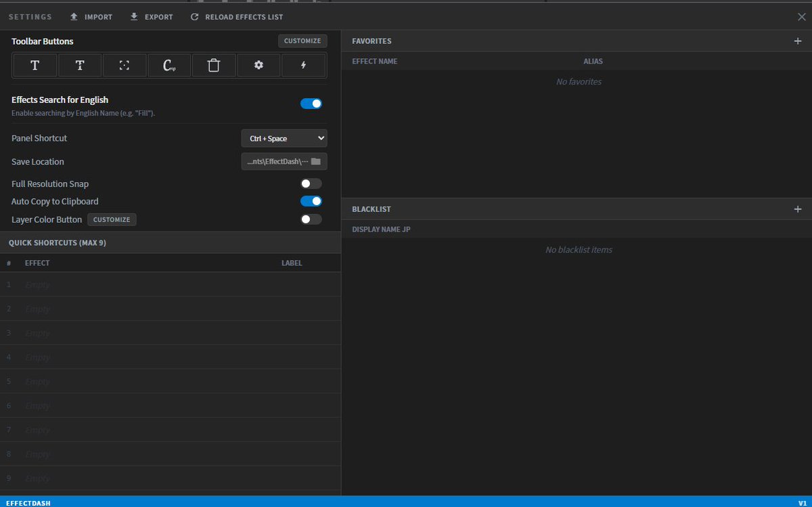Viewport: 812px width, 507px height.
Task: Click the lightning bolt toolbar button
Action: click(303, 66)
